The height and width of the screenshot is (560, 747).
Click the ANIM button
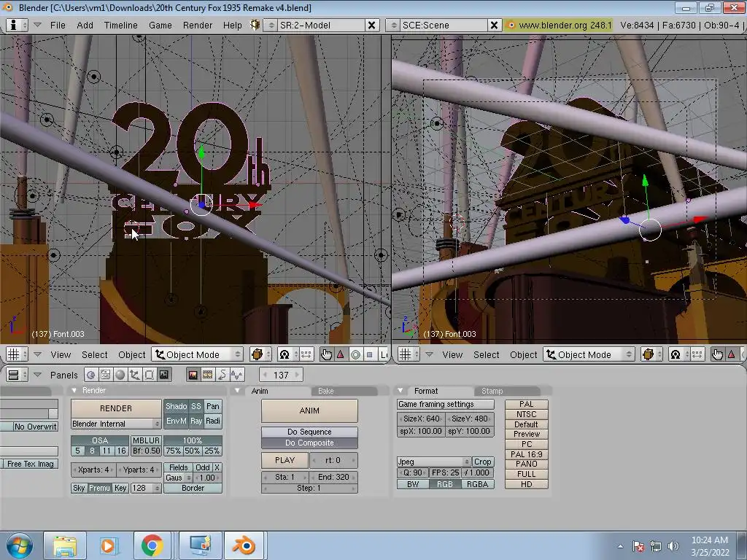pos(309,411)
